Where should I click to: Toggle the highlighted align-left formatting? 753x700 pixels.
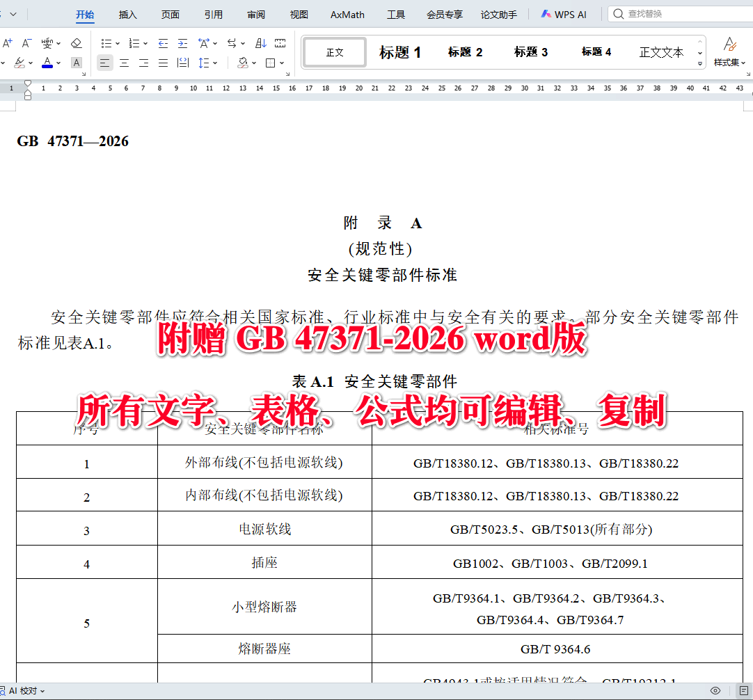(105, 63)
